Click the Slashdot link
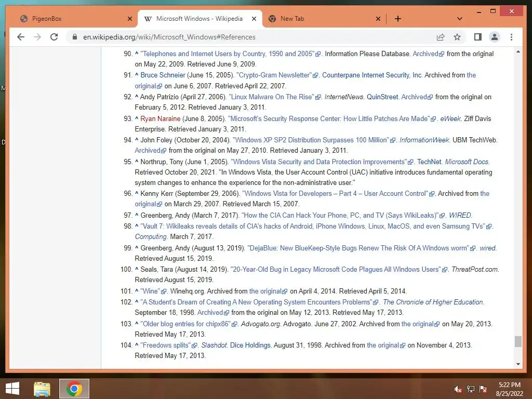The width and height of the screenshot is (532, 399). [214, 345]
